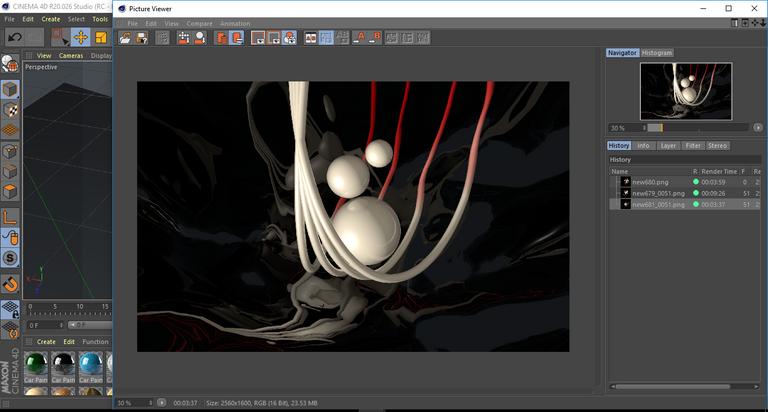Toggle the AB text display icon
The image size is (768, 412).
[342, 38]
